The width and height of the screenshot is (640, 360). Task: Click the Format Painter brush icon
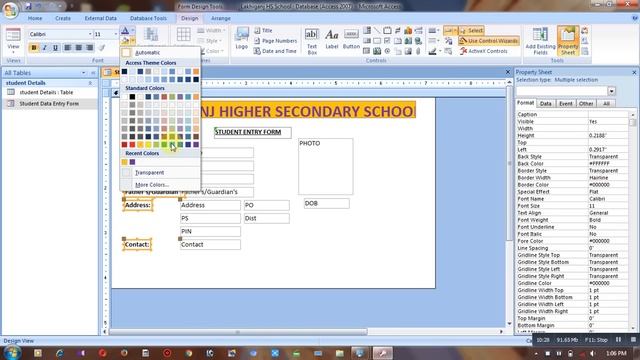point(102,48)
